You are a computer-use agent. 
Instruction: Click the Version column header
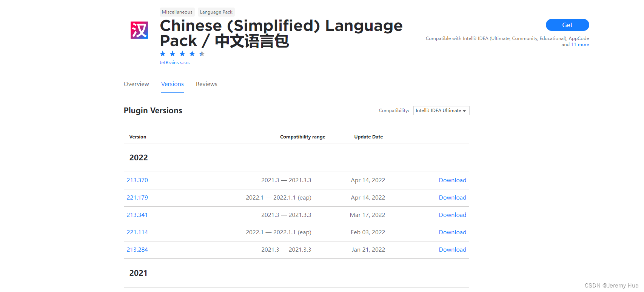click(x=138, y=137)
